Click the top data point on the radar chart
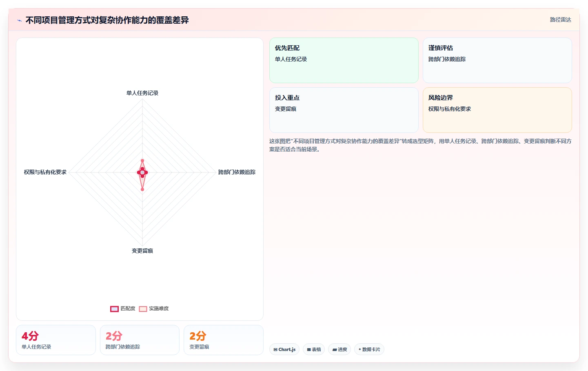Viewport: 588px width, 371px height. click(x=142, y=161)
